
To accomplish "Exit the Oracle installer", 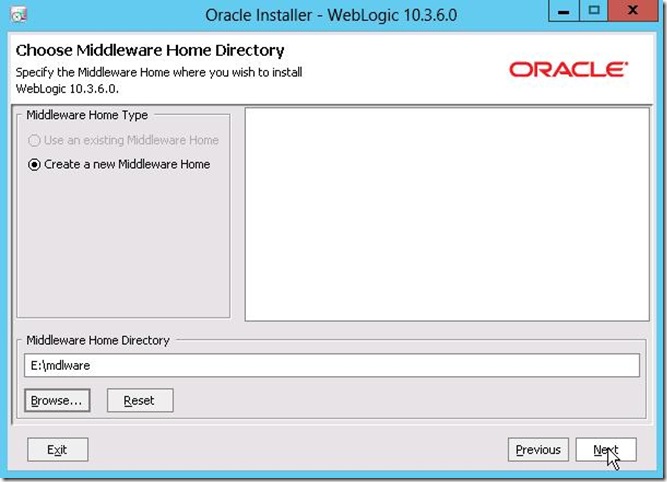I will pos(57,450).
